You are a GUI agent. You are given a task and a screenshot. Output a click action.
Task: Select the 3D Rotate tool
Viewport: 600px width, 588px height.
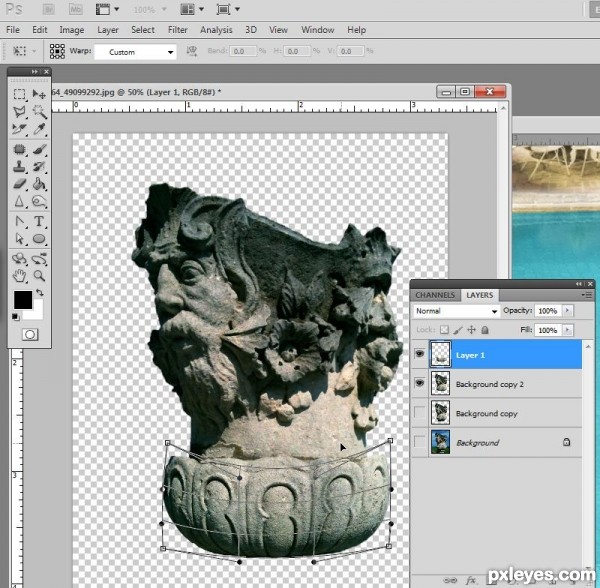coord(19,259)
